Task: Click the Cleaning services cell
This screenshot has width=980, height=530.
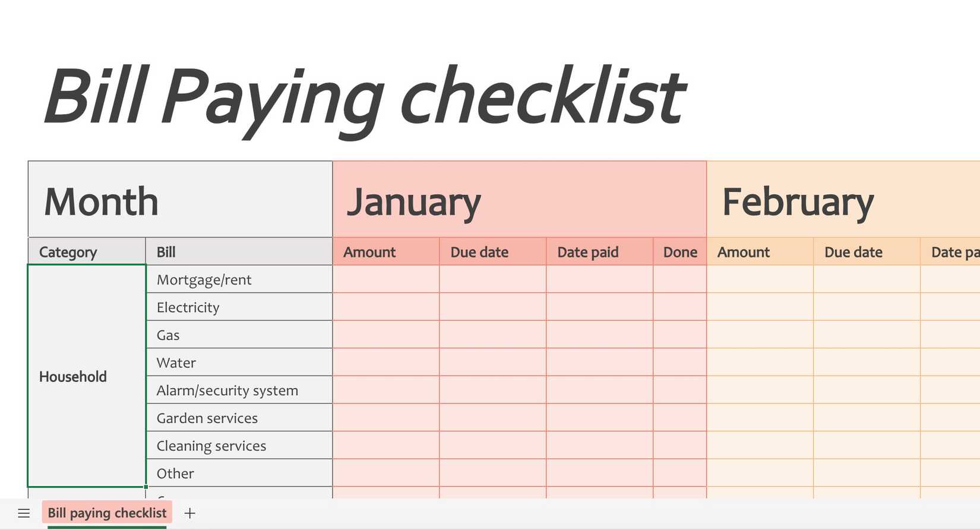Action: click(211, 446)
